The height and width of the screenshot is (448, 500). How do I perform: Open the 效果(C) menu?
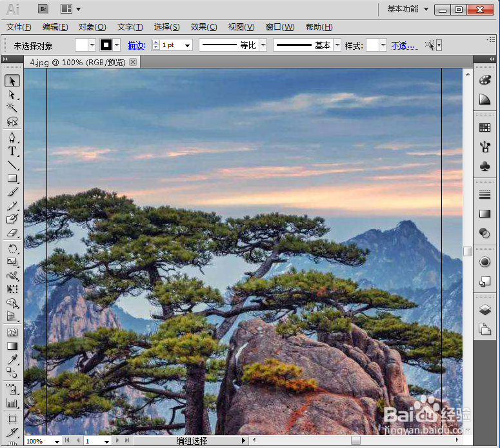(204, 27)
